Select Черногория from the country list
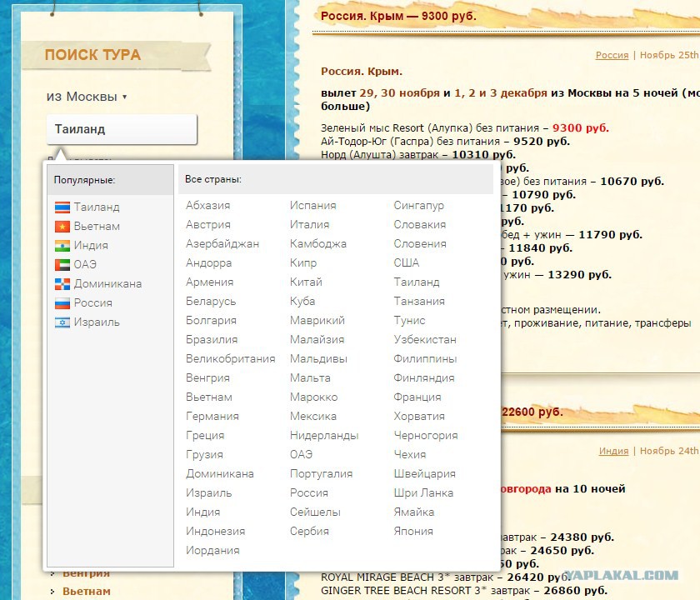The width and height of the screenshot is (700, 600). (x=426, y=435)
